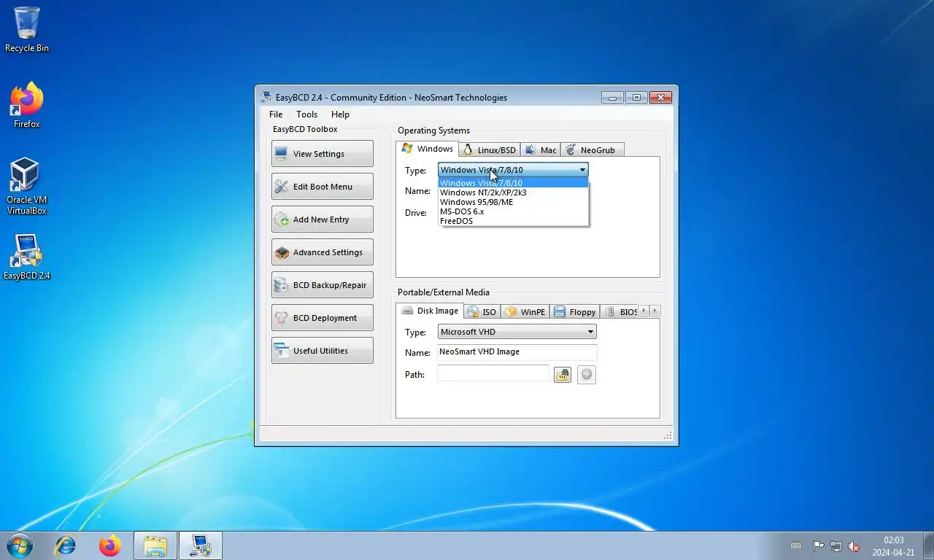The width and height of the screenshot is (934, 560).
Task: Open the File menu
Action: pyautogui.click(x=276, y=114)
